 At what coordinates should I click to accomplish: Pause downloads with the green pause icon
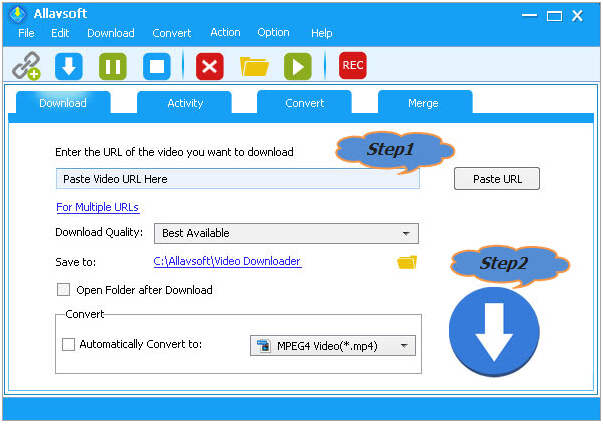pos(113,66)
